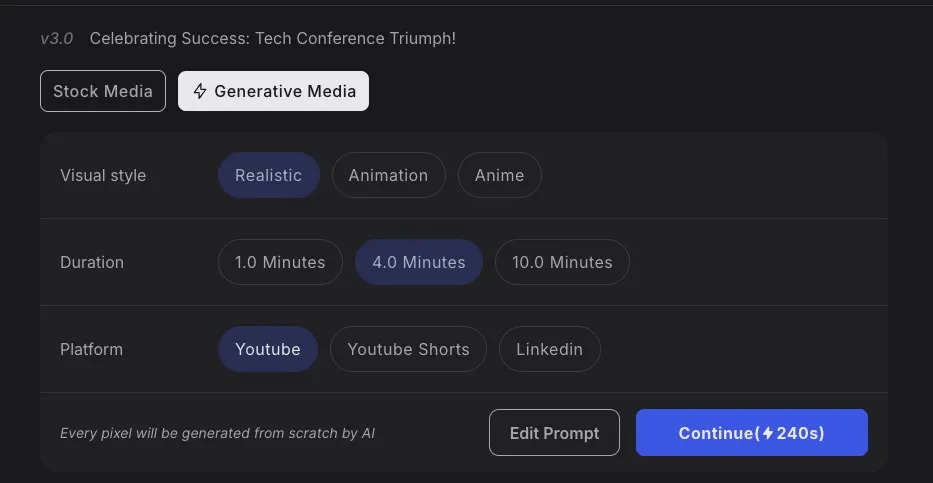Choose the 10.0 Minutes duration option

tap(562, 262)
